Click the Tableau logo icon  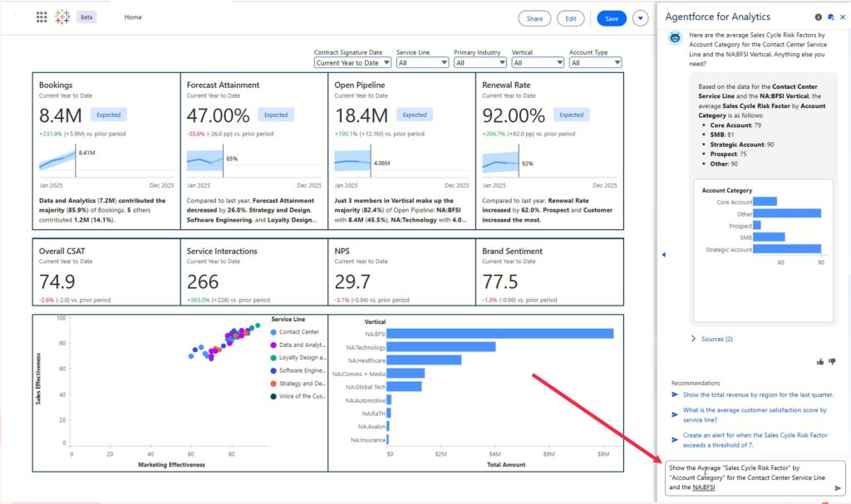[x=62, y=17]
